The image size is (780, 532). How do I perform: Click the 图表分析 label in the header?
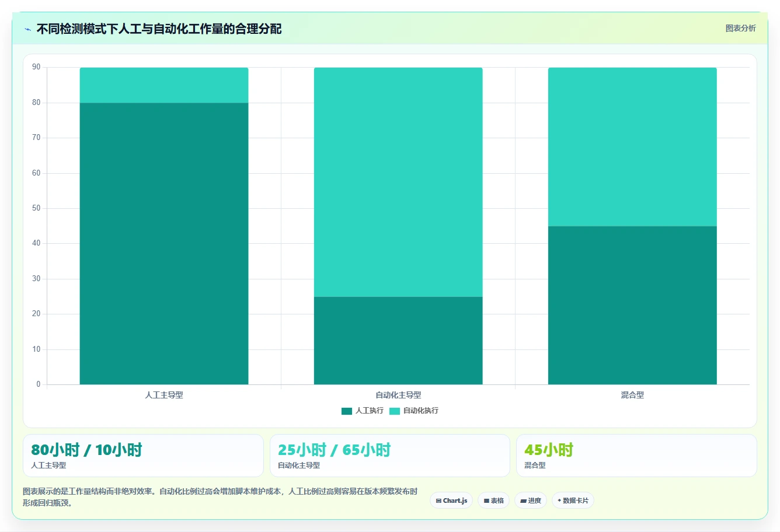[x=740, y=28]
